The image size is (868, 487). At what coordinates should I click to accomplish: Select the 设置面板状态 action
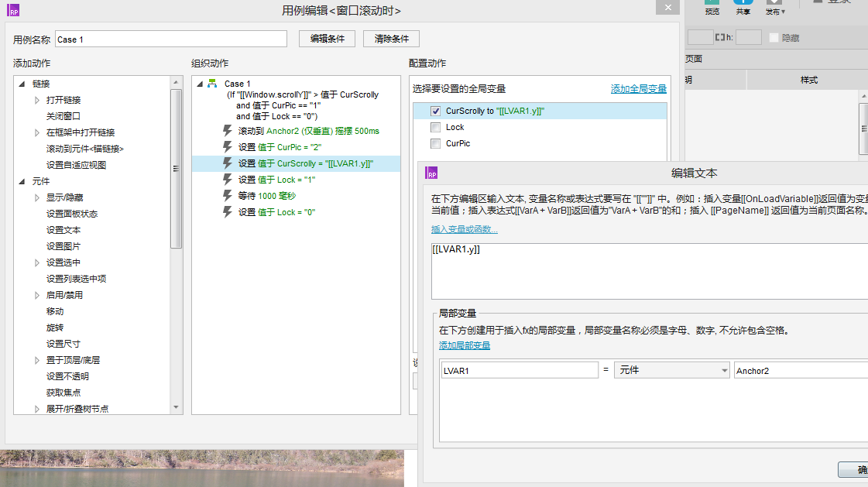71,214
